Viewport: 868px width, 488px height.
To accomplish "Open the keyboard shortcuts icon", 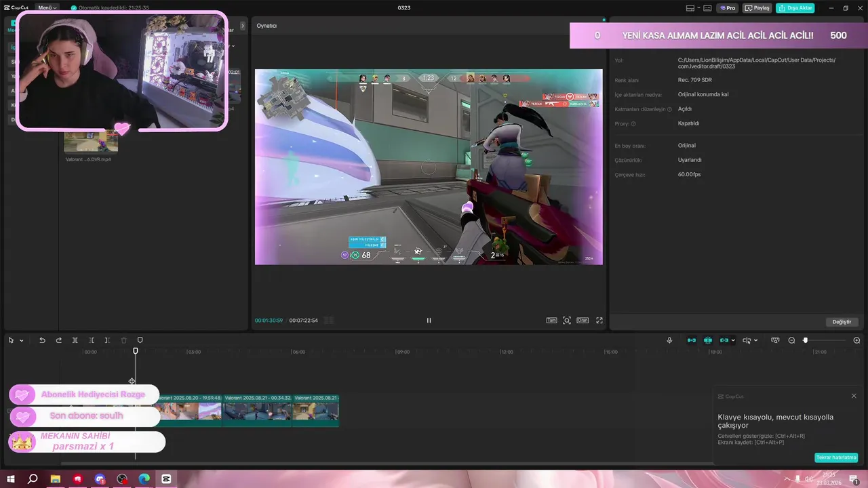I will 707,8.
